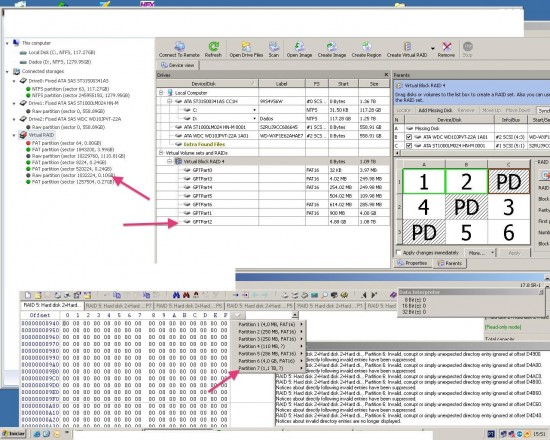Viewport: 550px width, 440px height.
Task: Select the GPTPart2 partition row
Action: click(273, 222)
